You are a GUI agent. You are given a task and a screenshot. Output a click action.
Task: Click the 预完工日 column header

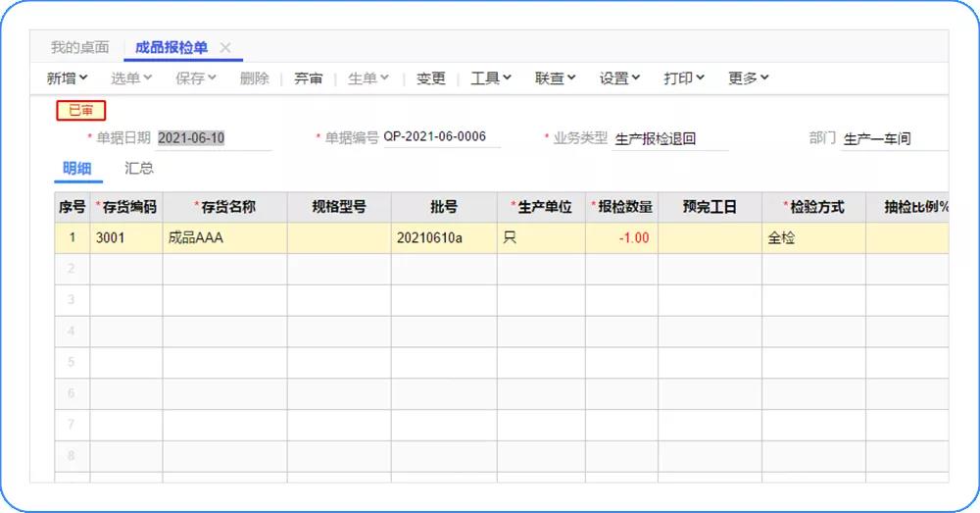(x=710, y=207)
